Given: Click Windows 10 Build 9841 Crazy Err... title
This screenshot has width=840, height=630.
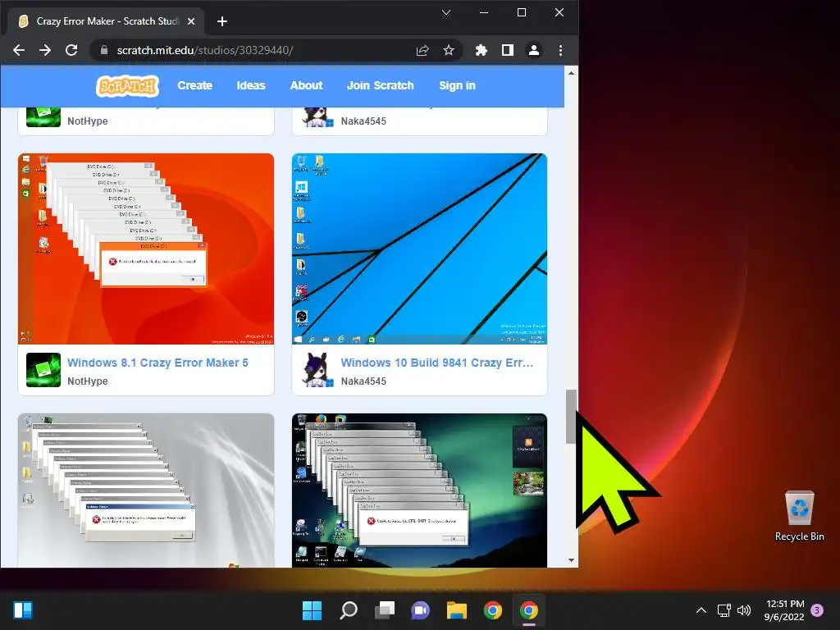Looking at the screenshot, I should click(x=437, y=363).
